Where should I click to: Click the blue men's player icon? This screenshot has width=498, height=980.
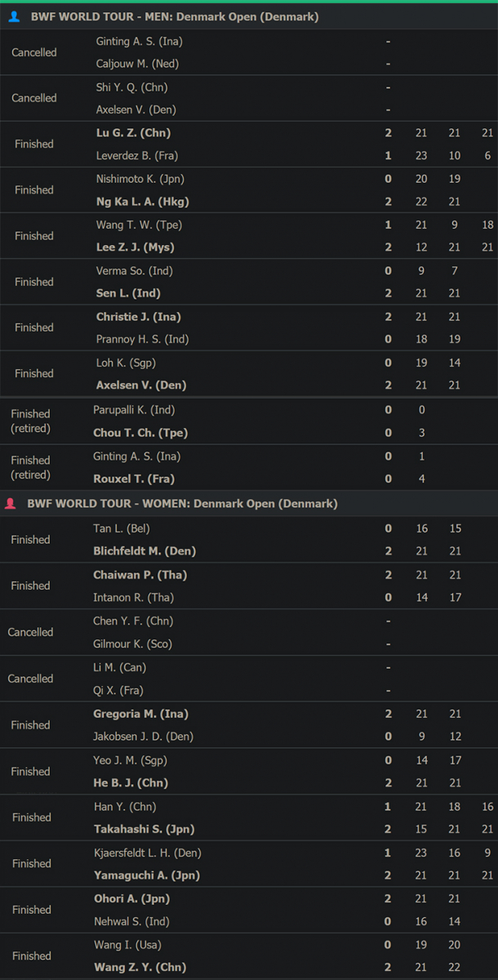click(x=14, y=16)
